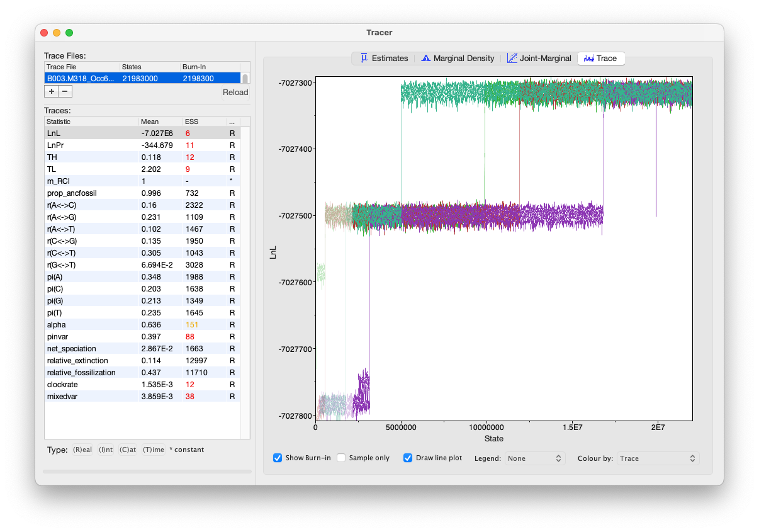759x532 pixels.
Task: Click the Marginal Density triangle icon
Action: (x=425, y=58)
